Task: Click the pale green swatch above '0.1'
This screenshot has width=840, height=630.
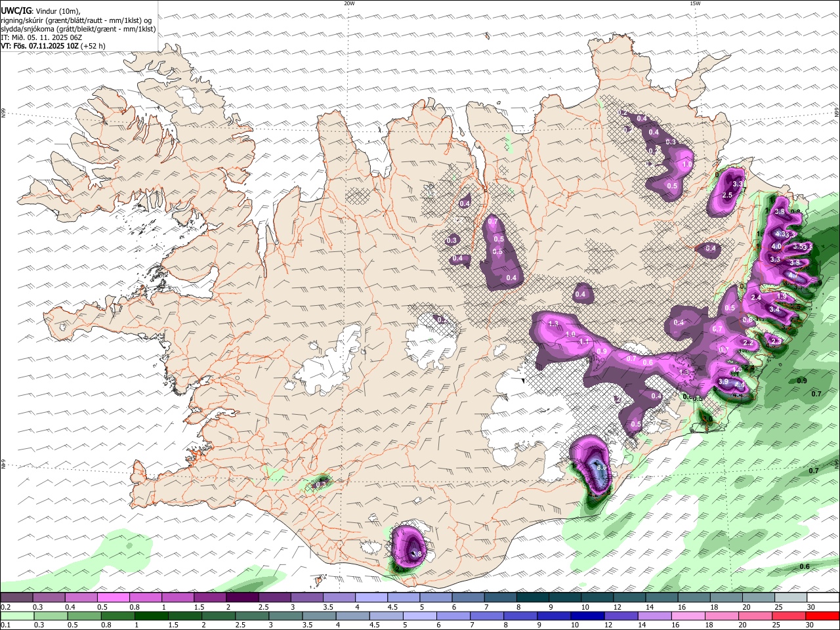Action: (x=16, y=616)
